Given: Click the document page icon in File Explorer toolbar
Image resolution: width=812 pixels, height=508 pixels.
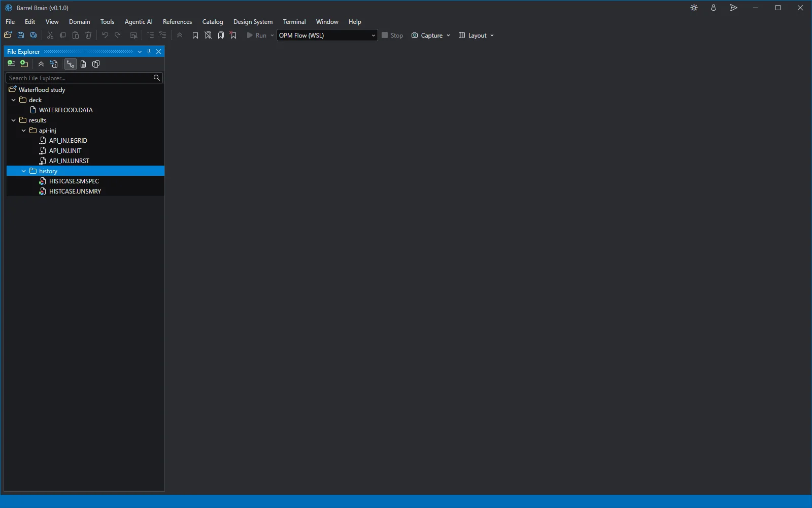Looking at the screenshot, I should point(83,64).
